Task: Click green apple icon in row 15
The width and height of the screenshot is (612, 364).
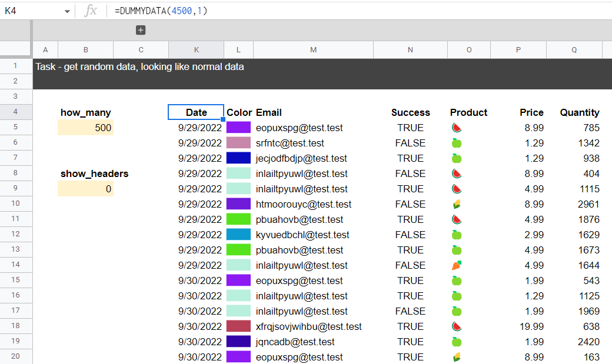Action: [457, 280]
